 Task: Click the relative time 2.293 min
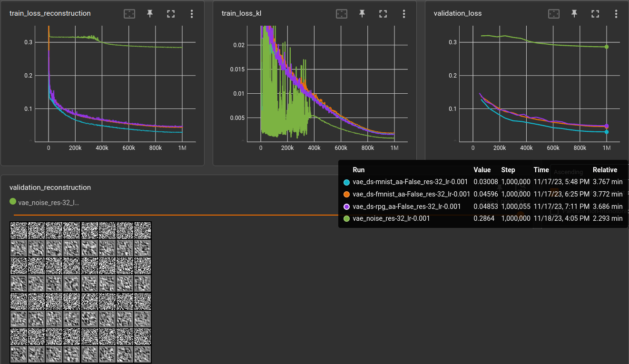(608, 218)
